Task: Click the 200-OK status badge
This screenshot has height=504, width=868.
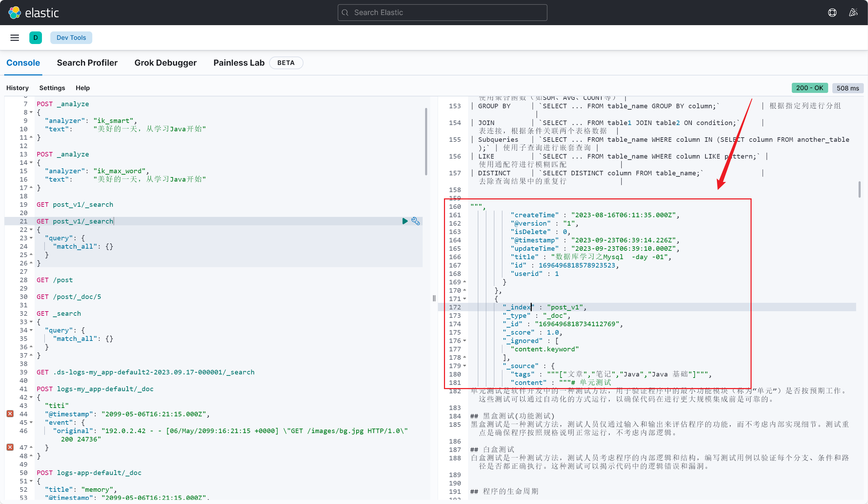Action: pyautogui.click(x=810, y=88)
